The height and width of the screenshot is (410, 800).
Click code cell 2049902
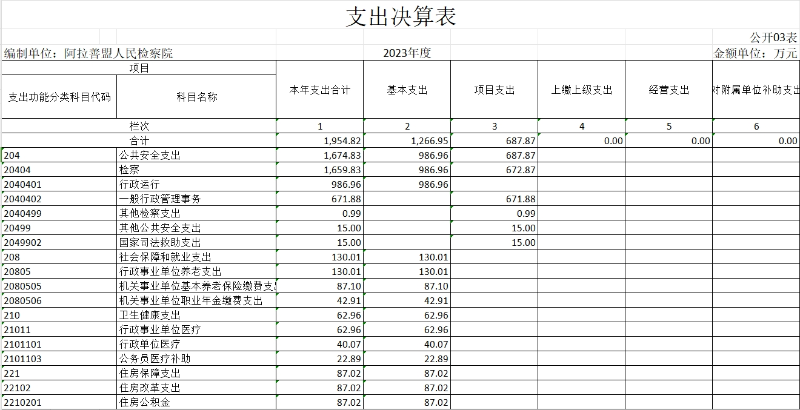pos(59,242)
